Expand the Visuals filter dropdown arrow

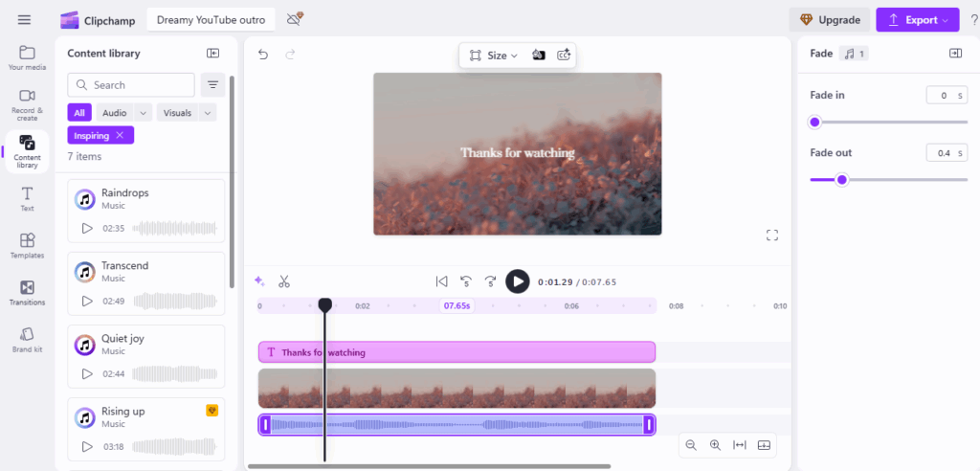(208, 113)
